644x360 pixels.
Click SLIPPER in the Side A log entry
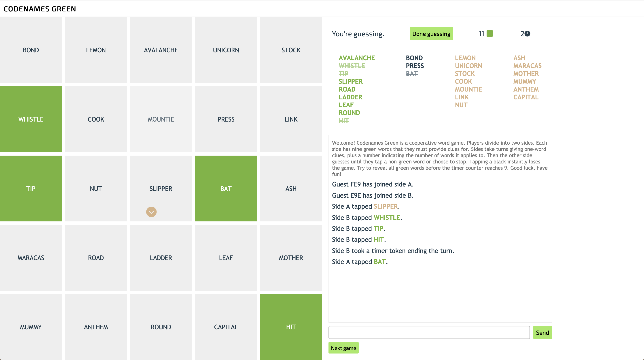pos(386,206)
